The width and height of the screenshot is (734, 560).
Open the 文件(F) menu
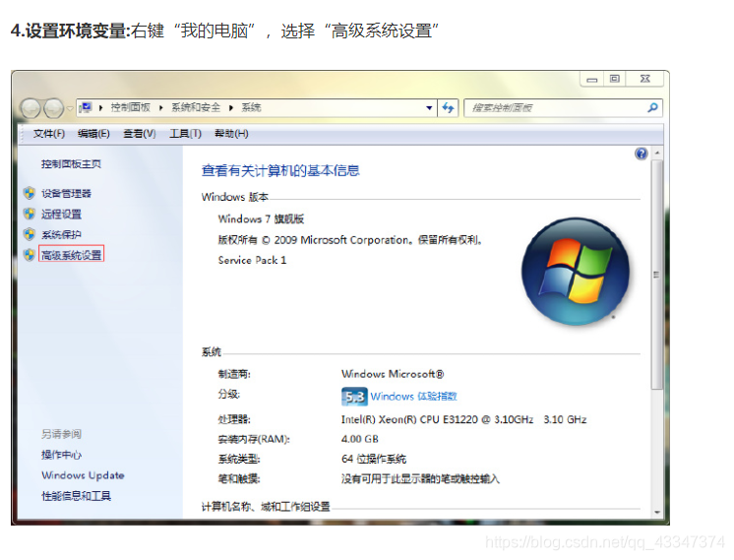point(48,134)
